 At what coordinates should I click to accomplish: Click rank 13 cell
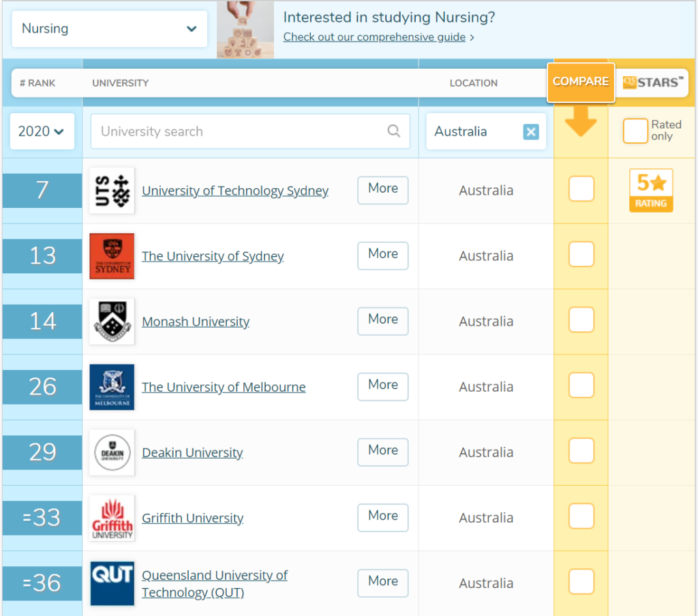(42, 256)
